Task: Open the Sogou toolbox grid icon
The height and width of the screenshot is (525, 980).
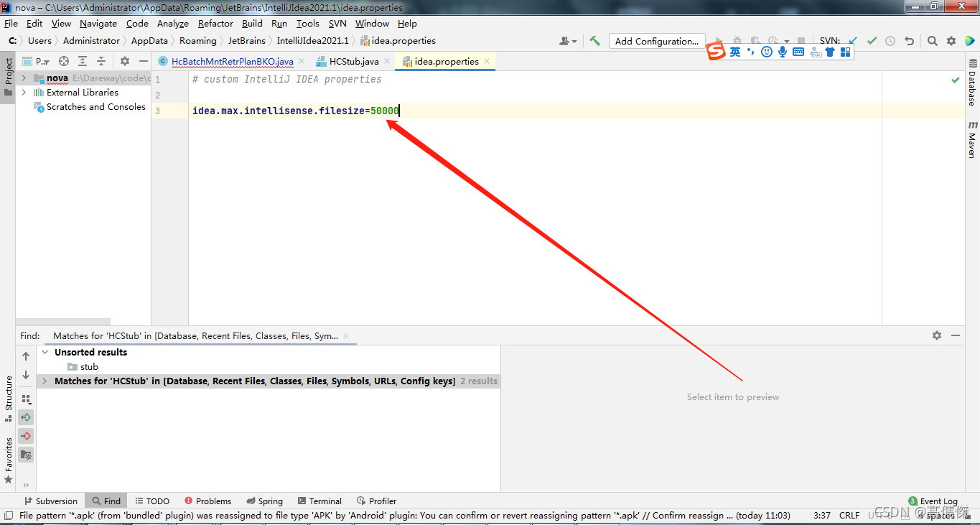Action: coord(845,52)
